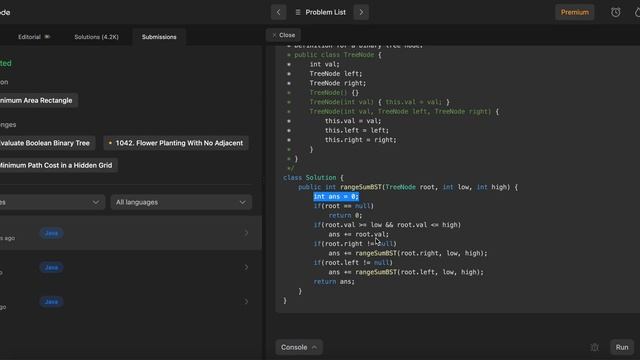The width and height of the screenshot is (640, 360).
Task: Click the debugger icon beside Run
Action: coord(594,347)
